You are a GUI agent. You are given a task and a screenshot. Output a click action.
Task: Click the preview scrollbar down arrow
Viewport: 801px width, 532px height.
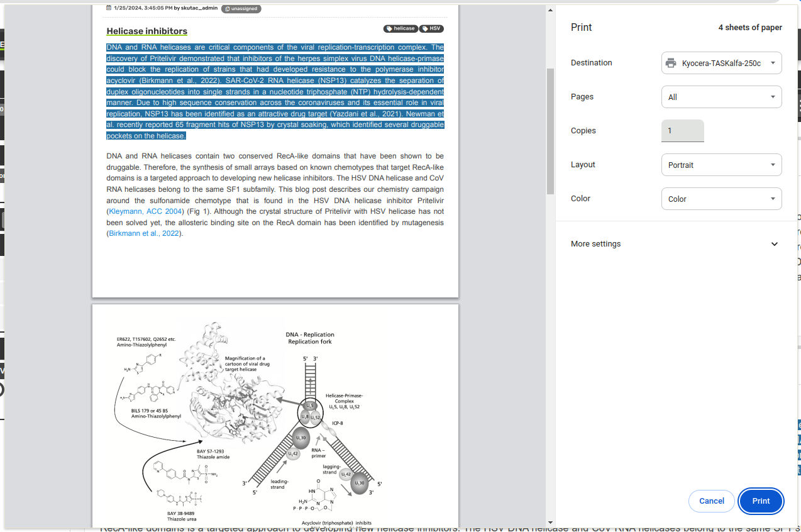(551, 522)
